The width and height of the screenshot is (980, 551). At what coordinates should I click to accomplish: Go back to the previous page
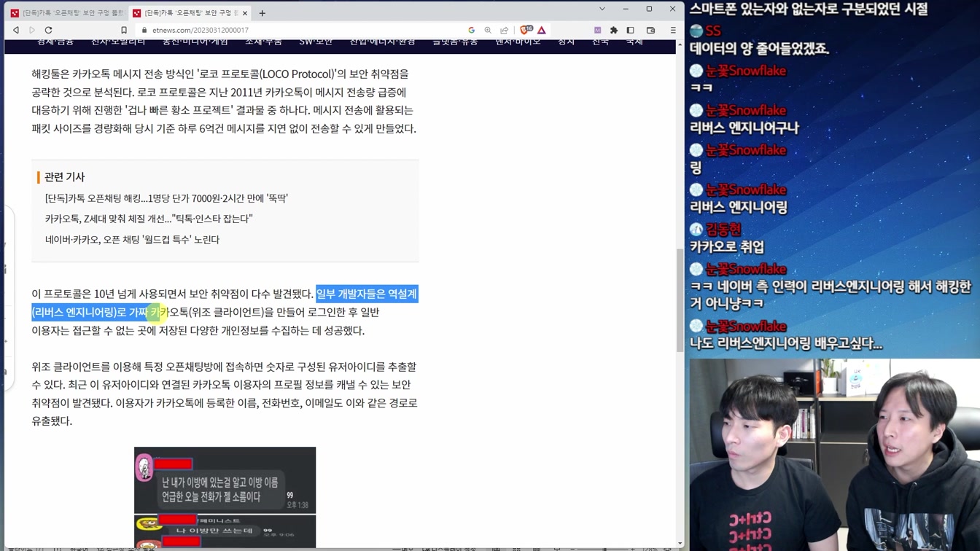point(16,31)
